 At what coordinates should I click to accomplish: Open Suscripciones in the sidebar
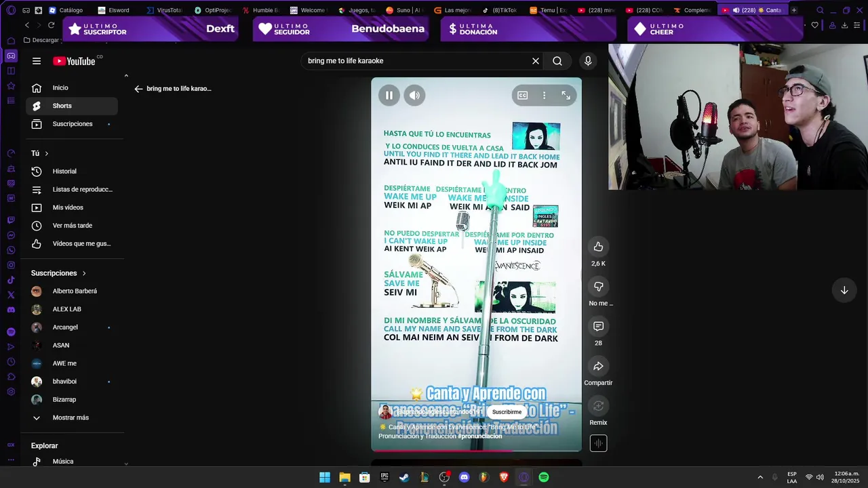(72, 124)
